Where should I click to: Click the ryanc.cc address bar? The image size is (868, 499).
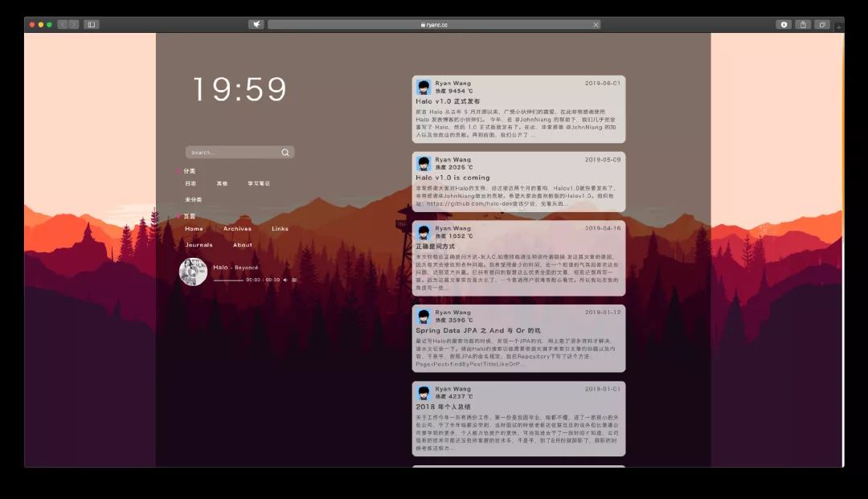[x=434, y=24]
